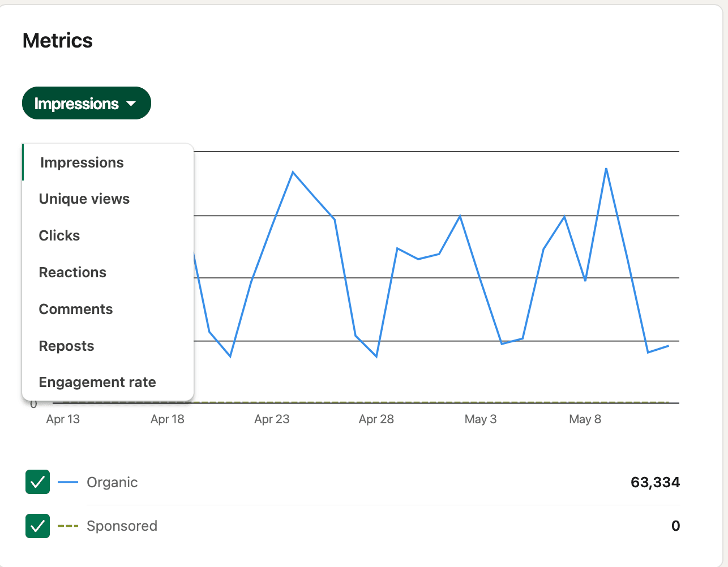The height and width of the screenshot is (567, 728).
Task: Click the Organic legend label
Action: [x=112, y=482]
